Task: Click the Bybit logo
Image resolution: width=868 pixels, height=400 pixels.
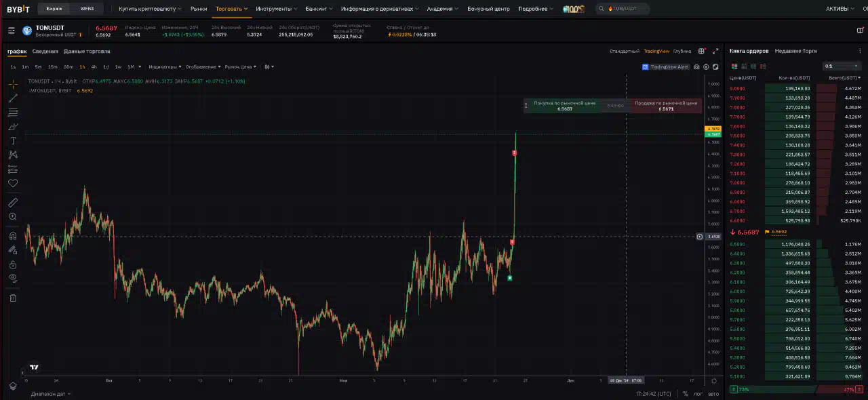Action: 18,9
